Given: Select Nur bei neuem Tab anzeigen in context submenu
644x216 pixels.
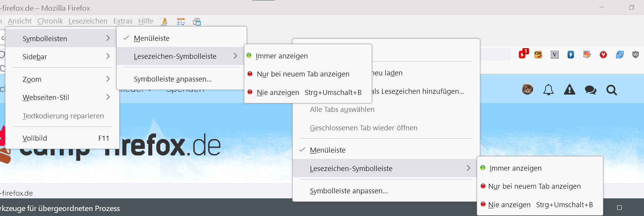Looking at the screenshot, I should click(x=540, y=186).
